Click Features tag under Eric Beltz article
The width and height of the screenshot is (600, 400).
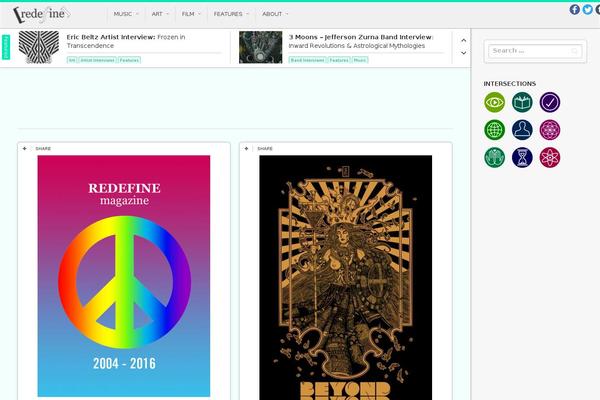[129, 60]
